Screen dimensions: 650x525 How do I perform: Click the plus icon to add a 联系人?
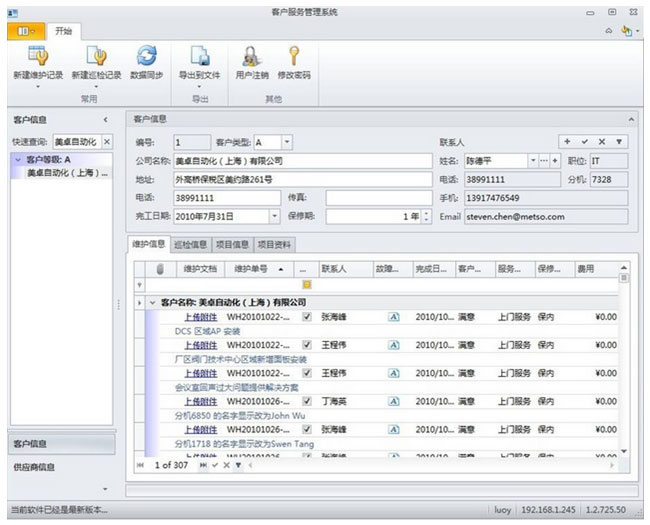coord(567,142)
